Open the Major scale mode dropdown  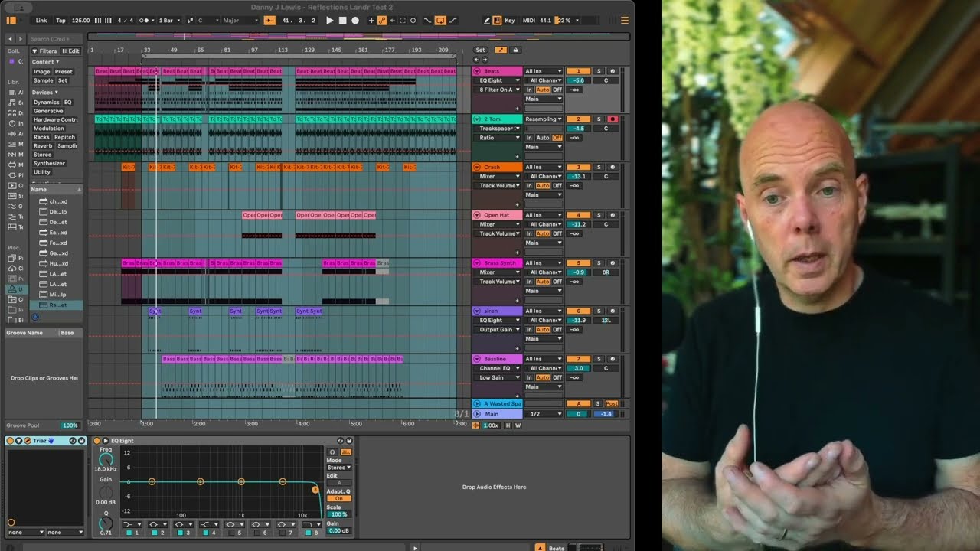point(240,21)
